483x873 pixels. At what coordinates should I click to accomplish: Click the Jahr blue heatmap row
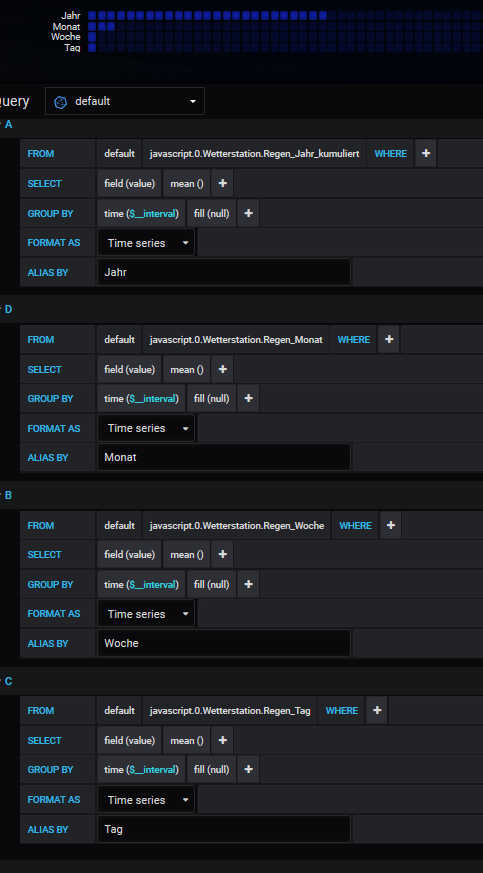pos(207,16)
